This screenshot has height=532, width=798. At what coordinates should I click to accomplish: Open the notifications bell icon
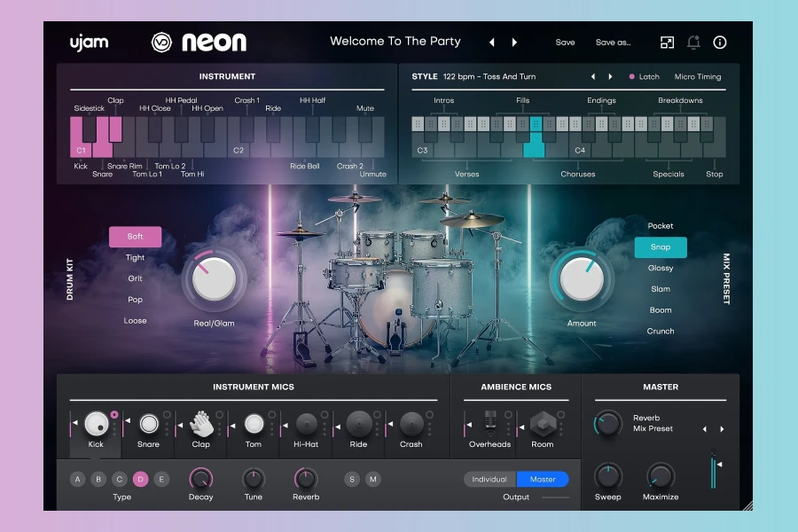tap(693, 43)
